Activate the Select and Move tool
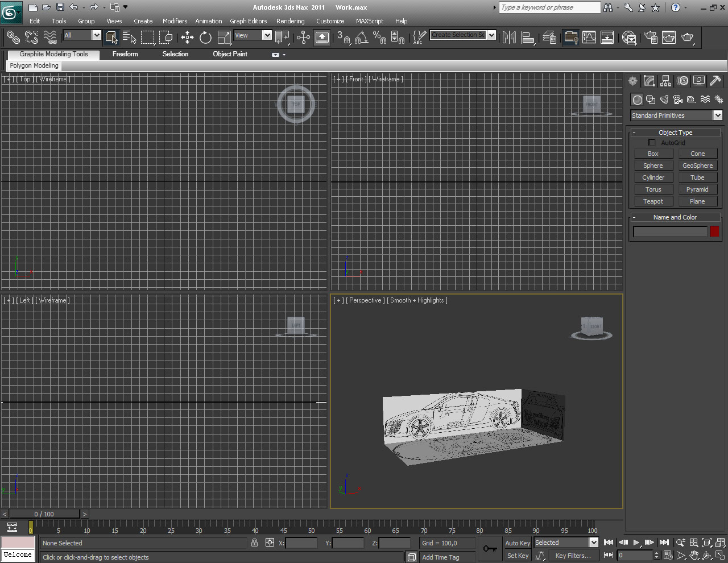The width and height of the screenshot is (728, 563). click(x=187, y=38)
